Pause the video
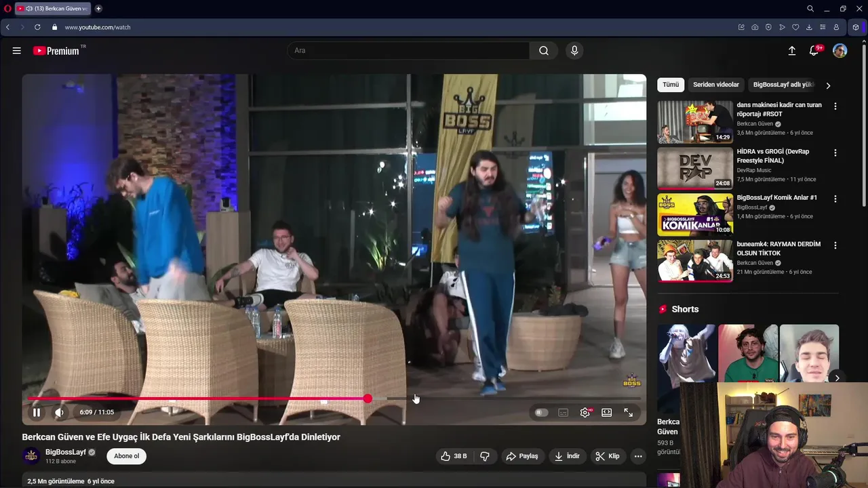Image resolution: width=868 pixels, height=488 pixels. 37,412
